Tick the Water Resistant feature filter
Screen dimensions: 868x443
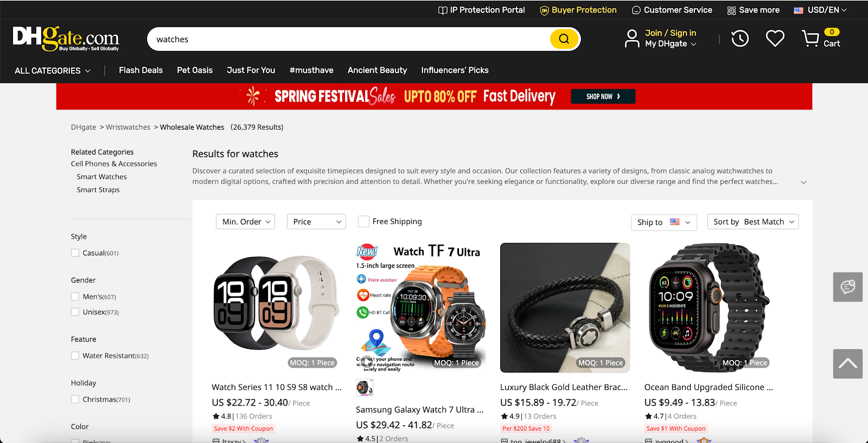pyautogui.click(x=75, y=356)
